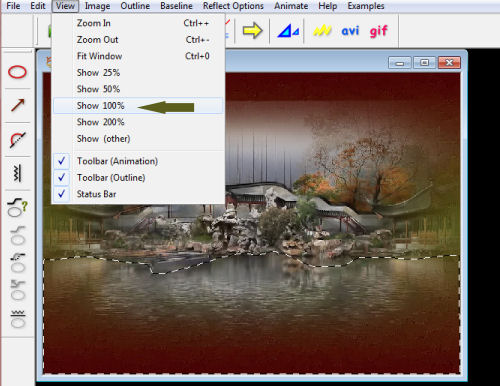Pick the arc outline tool

[x=17, y=140]
